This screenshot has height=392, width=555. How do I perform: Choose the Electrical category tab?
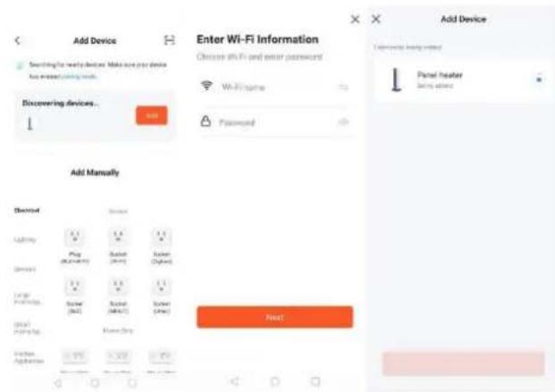click(x=27, y=211)
